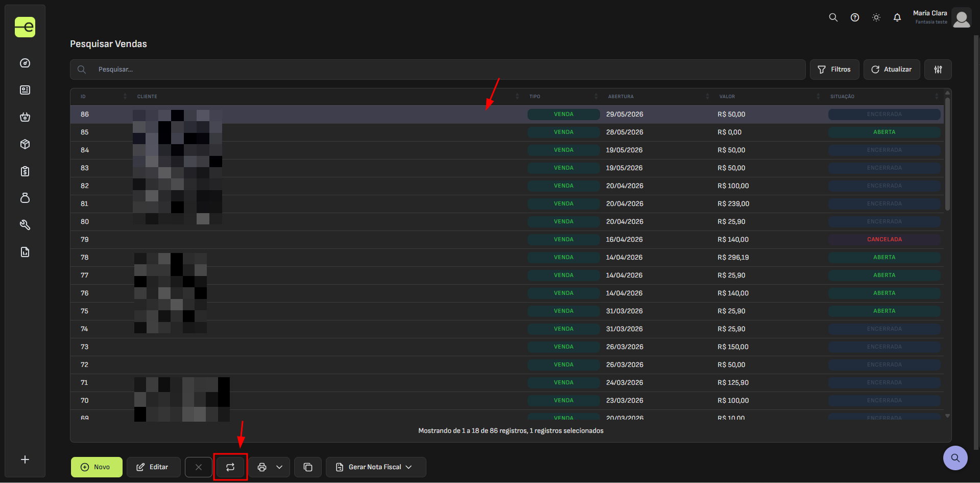The height and width of the screenshot is (483, 980).
Task: Click the table vertical scrollbar thumb
Action: [x=947, y=153]
